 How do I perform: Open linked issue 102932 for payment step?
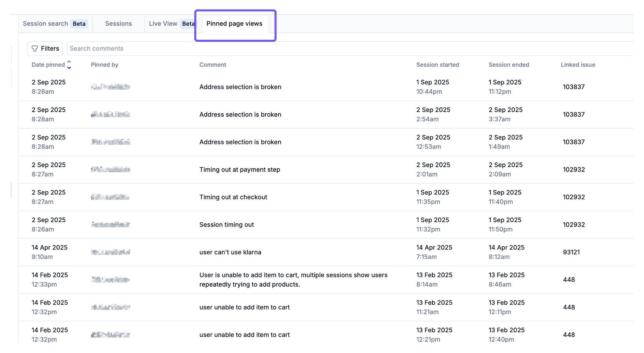574,170
